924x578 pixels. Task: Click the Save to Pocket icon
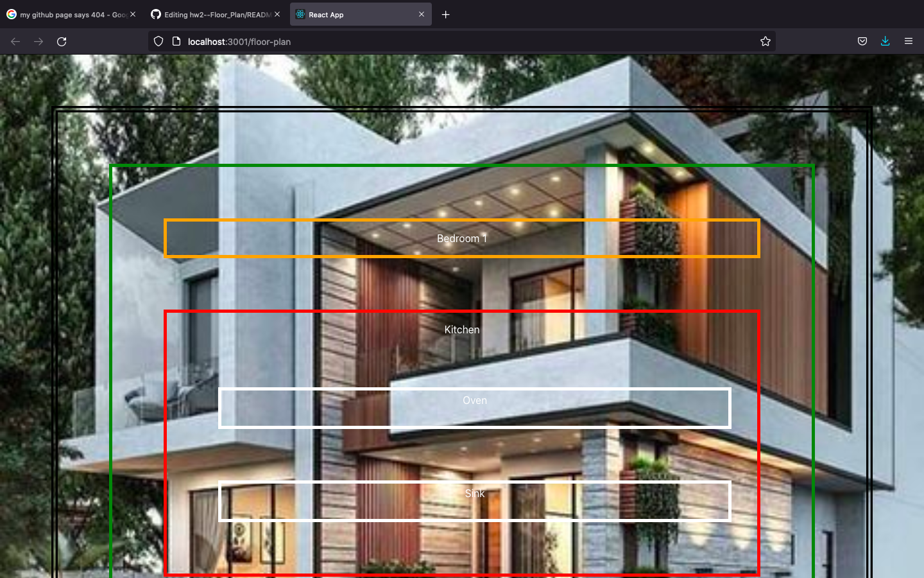862,41
